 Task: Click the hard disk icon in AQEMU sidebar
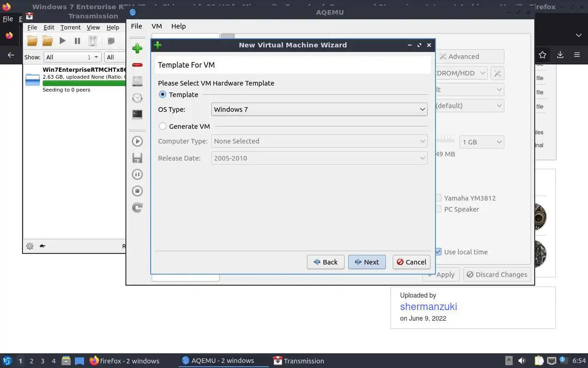(137, 81)
